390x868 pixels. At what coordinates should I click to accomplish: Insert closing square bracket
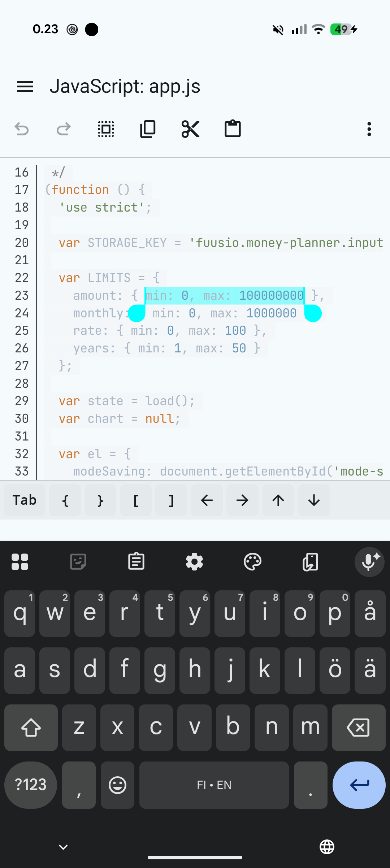[171, 500]
